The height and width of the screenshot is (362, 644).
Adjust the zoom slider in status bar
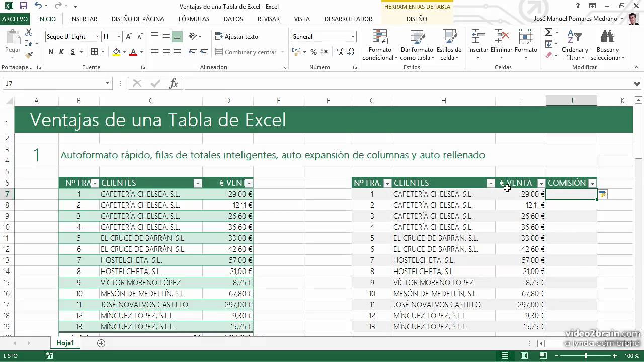click(x=585, y=356)
